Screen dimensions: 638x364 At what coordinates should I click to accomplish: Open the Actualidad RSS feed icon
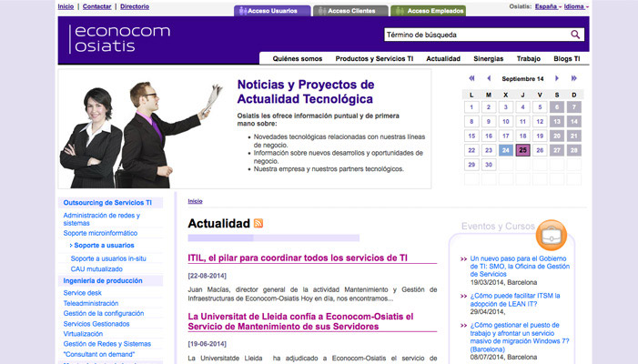(258, 223)
